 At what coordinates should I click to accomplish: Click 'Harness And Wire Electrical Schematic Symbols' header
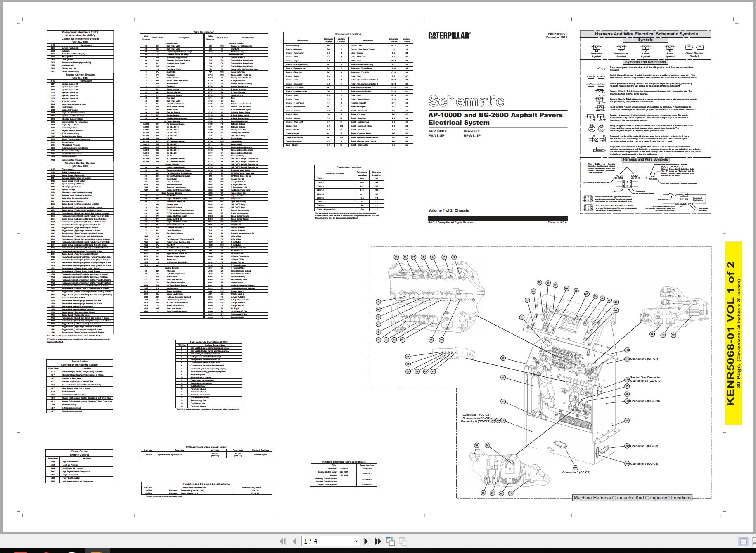click(646, 34)
